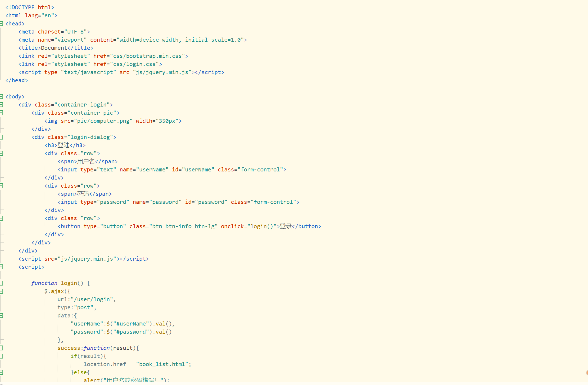Fold the row div containing password input
588x385 pixels.
tap(1, 186)
